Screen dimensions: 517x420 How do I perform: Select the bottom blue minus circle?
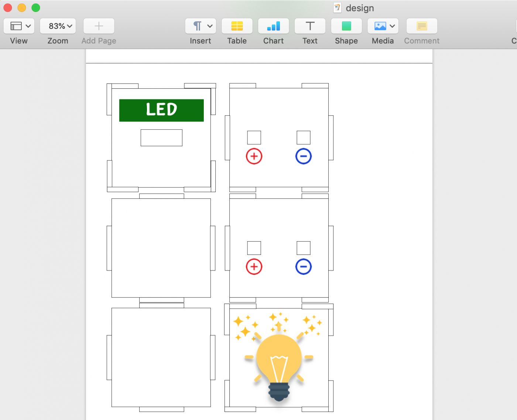[x=304, y=267]
